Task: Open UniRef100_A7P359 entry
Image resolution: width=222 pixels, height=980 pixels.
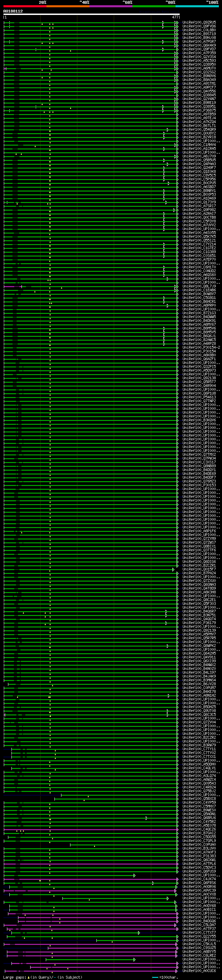Action: click(199, 53)
